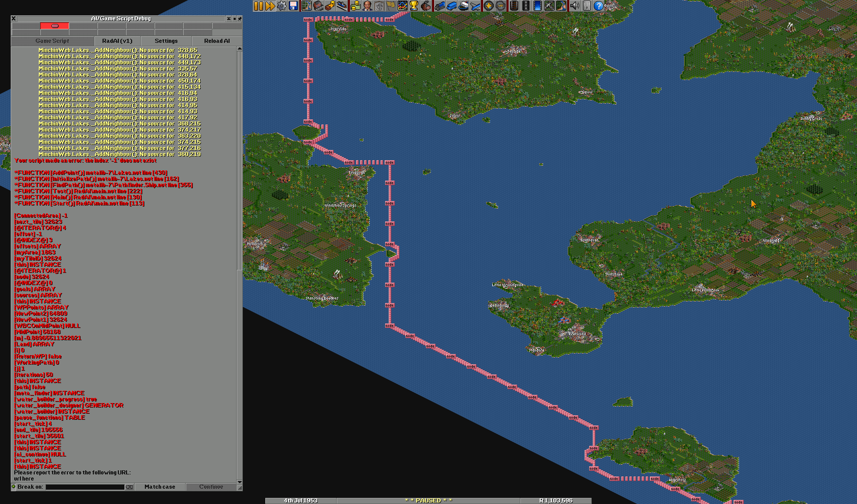Viewport: 857px width, 504px height.
Task: Open the company station list menu
Action: [x=342, y=6]
